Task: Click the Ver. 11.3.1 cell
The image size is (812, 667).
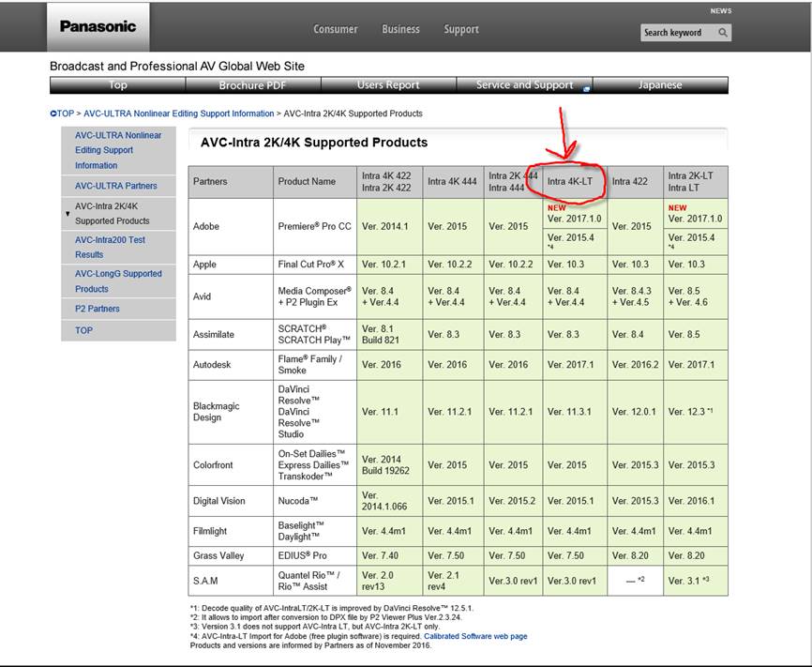Action: click(574, 412)
